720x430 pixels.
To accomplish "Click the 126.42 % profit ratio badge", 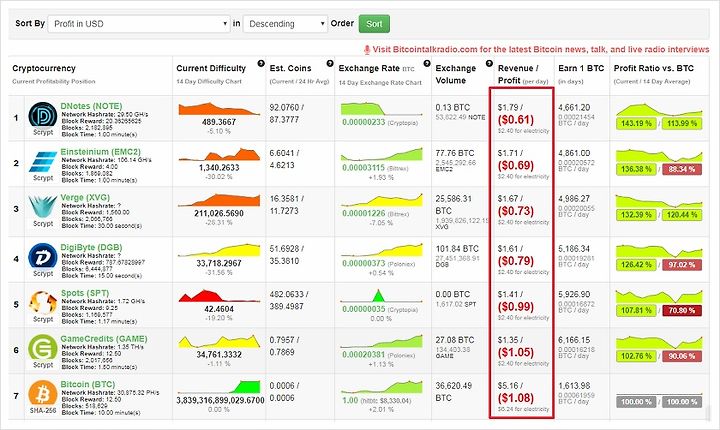I will click(x=636, y=265).
